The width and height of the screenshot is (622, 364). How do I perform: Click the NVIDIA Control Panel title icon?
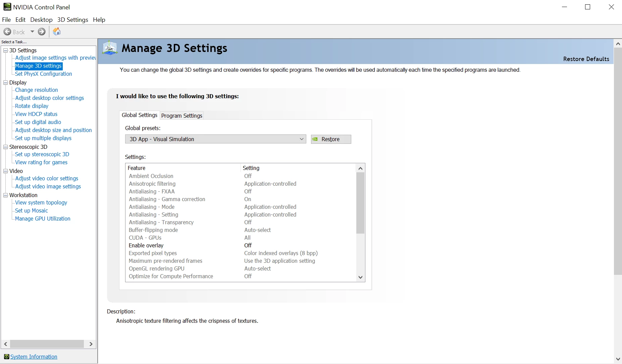(x=7, y=7)
